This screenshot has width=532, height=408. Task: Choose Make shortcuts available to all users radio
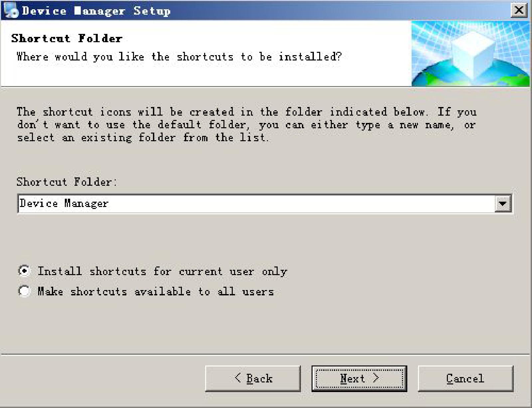[24, 291]
